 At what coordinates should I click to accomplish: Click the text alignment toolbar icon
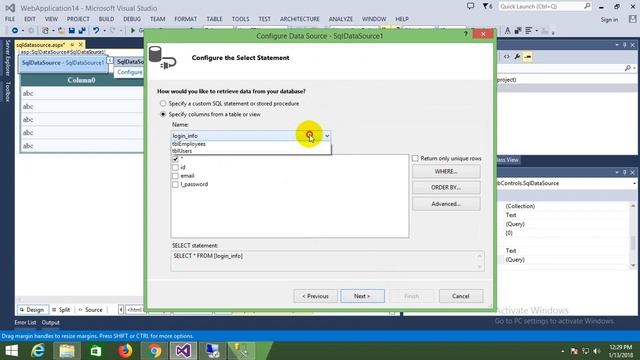tap(529, 31)
